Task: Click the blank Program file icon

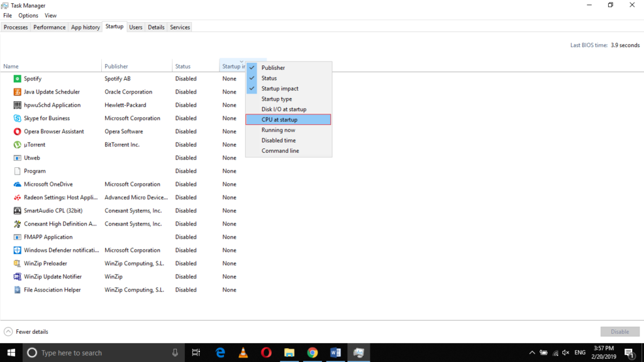Action: 17,171
